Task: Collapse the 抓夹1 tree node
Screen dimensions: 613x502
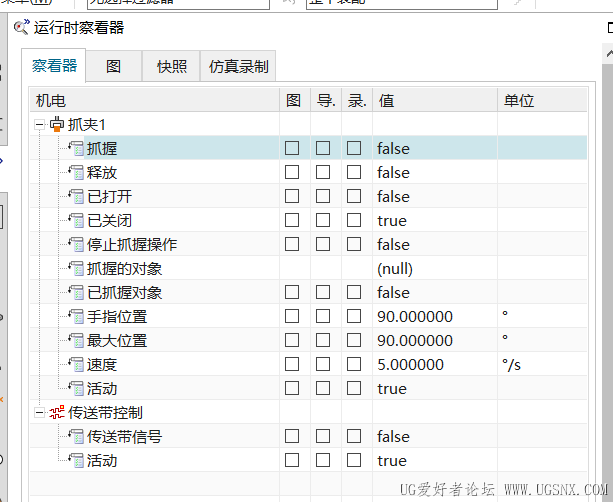Action: pyautogui.click(x=39, y=125)
